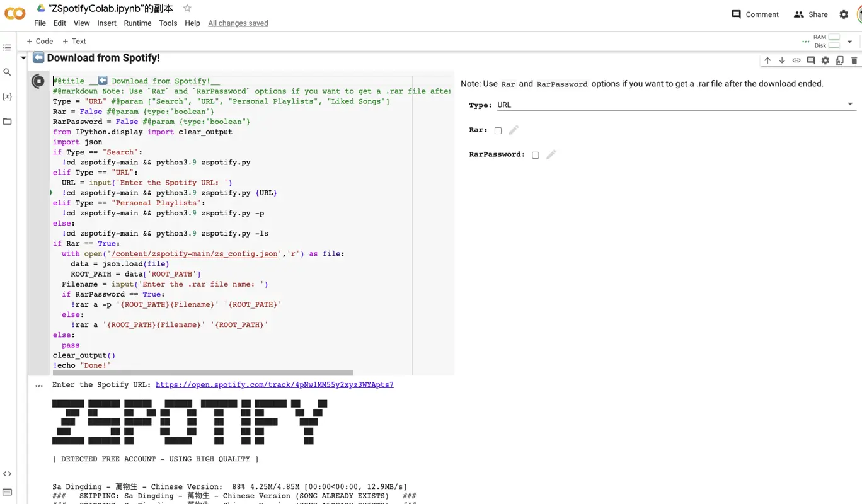Open the Spotify track URL link

274,385
